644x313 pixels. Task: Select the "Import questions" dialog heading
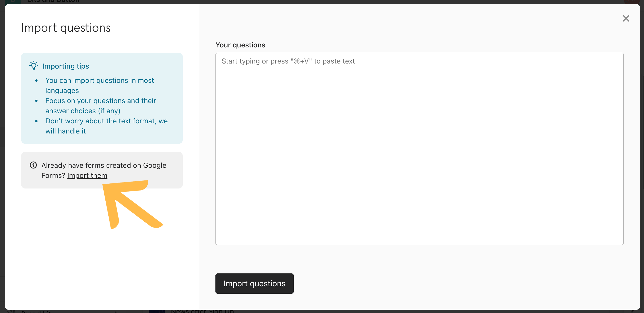[x=66, y=28]
